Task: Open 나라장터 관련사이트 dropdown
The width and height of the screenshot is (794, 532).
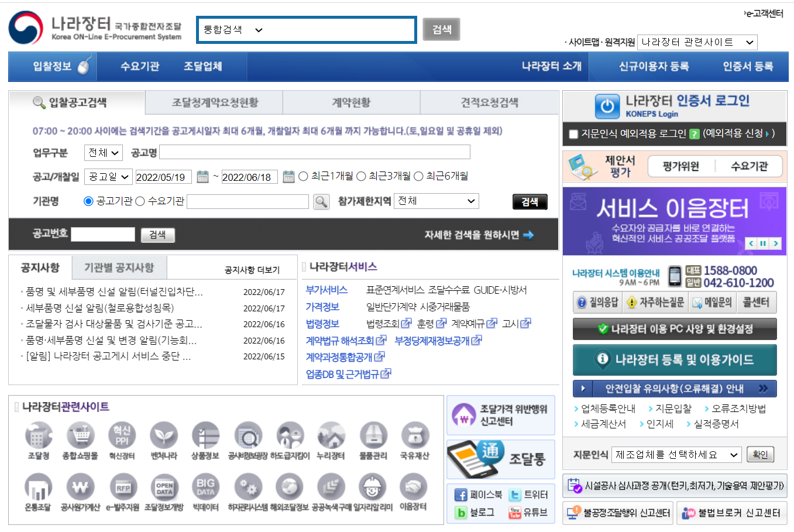Action: click(x=697, y=42)
